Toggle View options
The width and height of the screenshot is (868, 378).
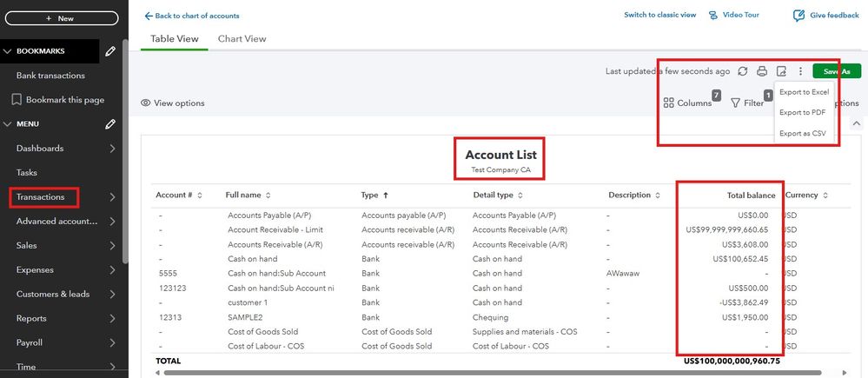point(173,103)
